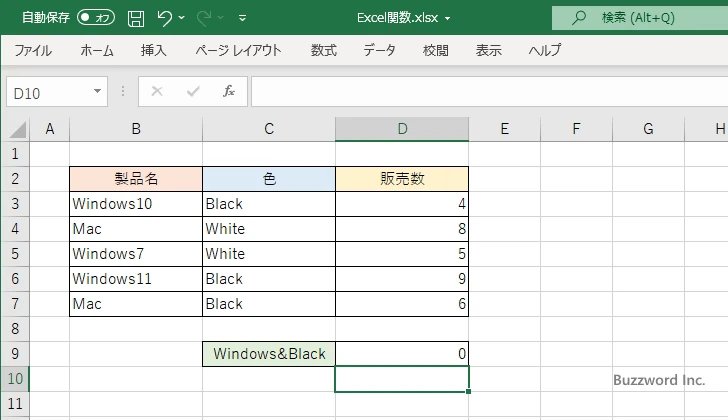Viewport: 728px width, 420px height.
Task: Select column G header
Action: [648, 129]
